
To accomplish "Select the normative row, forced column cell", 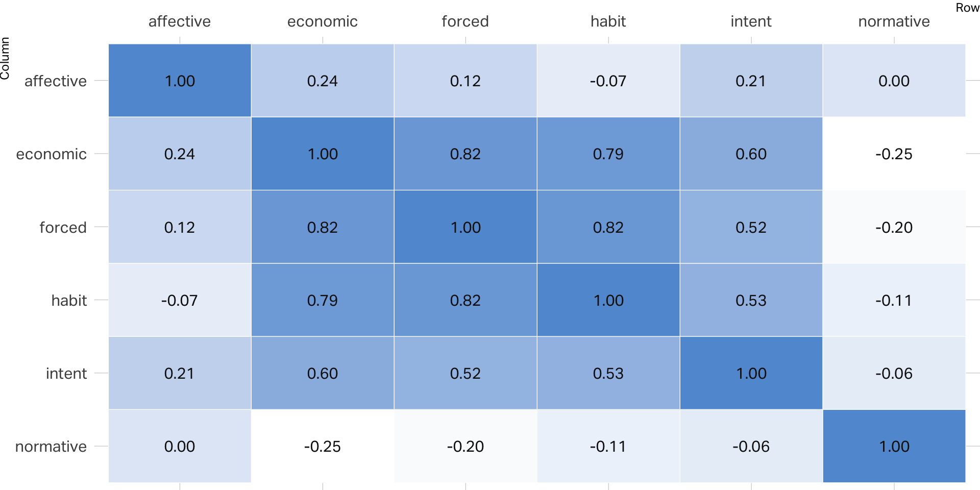I will click(x=465, y=446).
